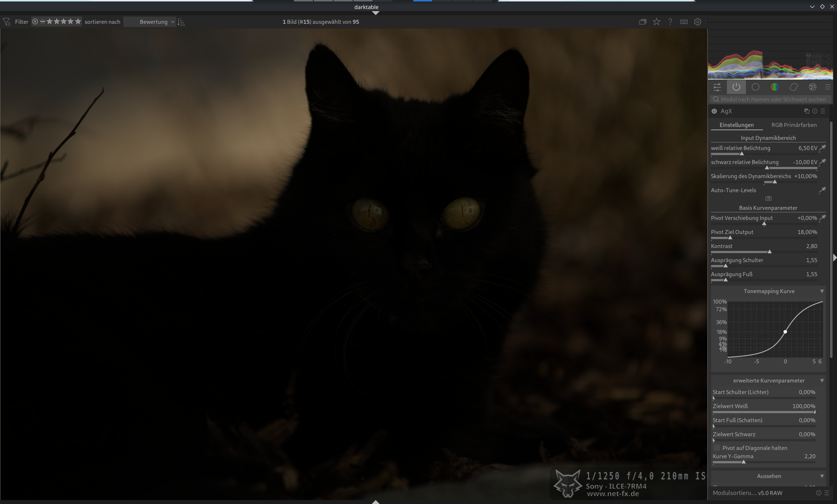Enable Pivot auf Diagonale halten checkbox
This screenshot has width=837, height=504.
click(717, 448)
